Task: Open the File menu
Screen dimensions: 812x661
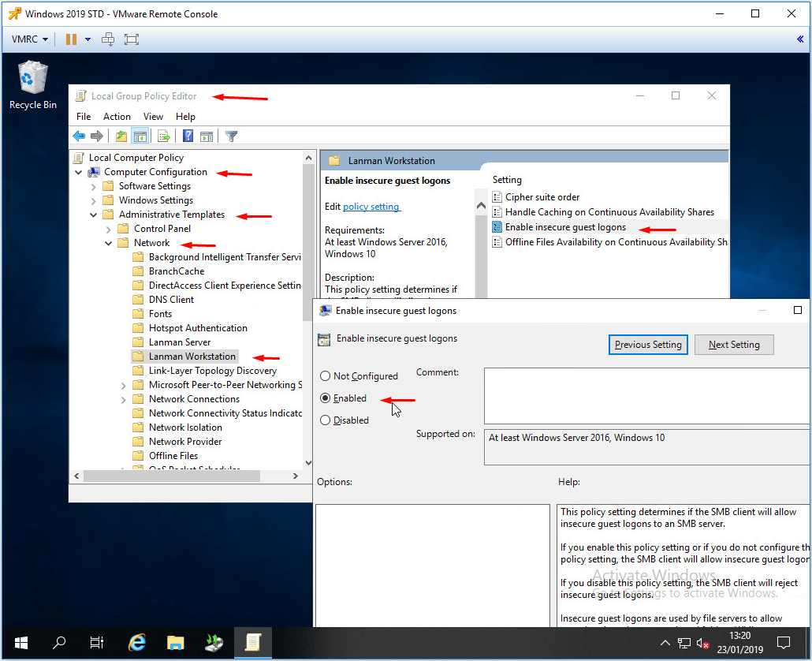Action: tap(84, 117)
